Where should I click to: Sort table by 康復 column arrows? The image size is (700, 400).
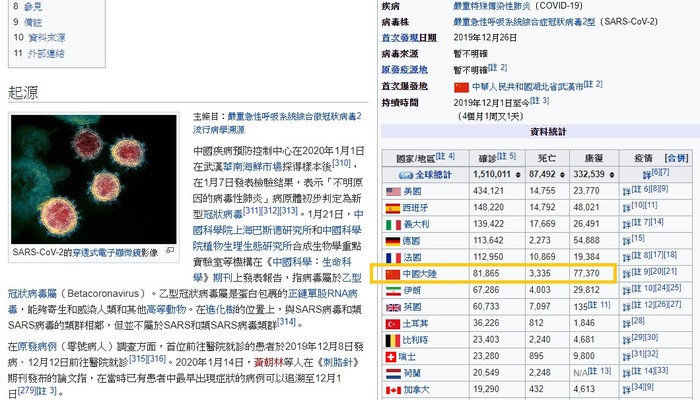click(612, 175)
